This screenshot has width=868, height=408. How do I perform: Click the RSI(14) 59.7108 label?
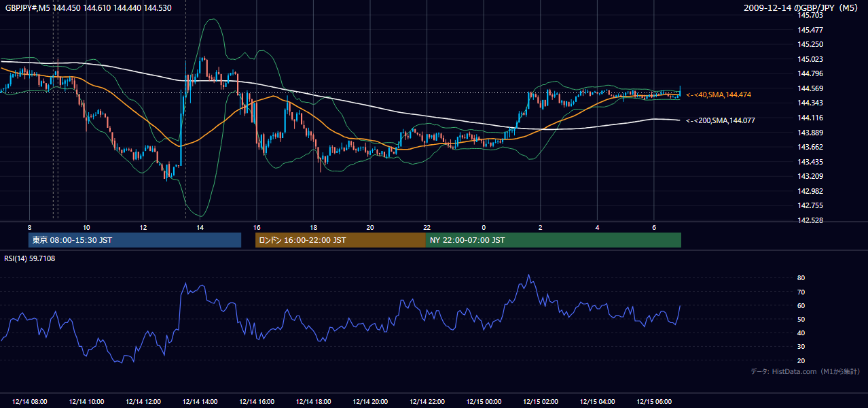30,258
